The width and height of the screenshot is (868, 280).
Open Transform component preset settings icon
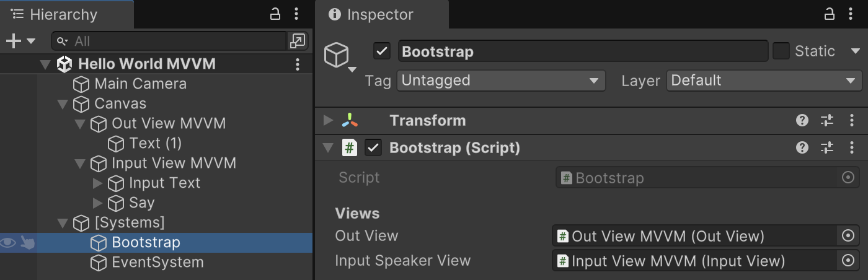[x=827, y=120]
